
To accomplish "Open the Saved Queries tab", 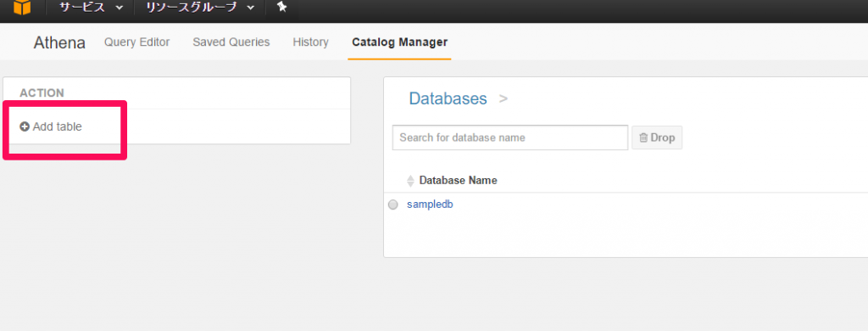I will (x=231, y=42).
